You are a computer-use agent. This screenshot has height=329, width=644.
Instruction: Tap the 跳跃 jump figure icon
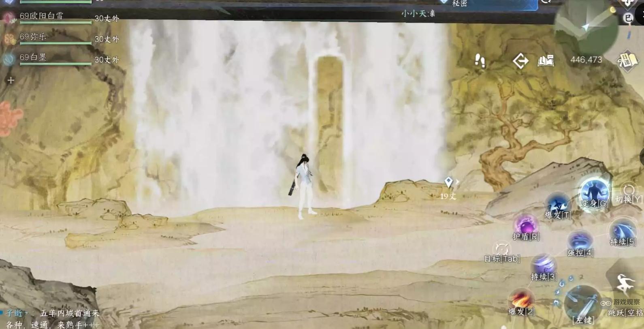[x=625, y=284]
